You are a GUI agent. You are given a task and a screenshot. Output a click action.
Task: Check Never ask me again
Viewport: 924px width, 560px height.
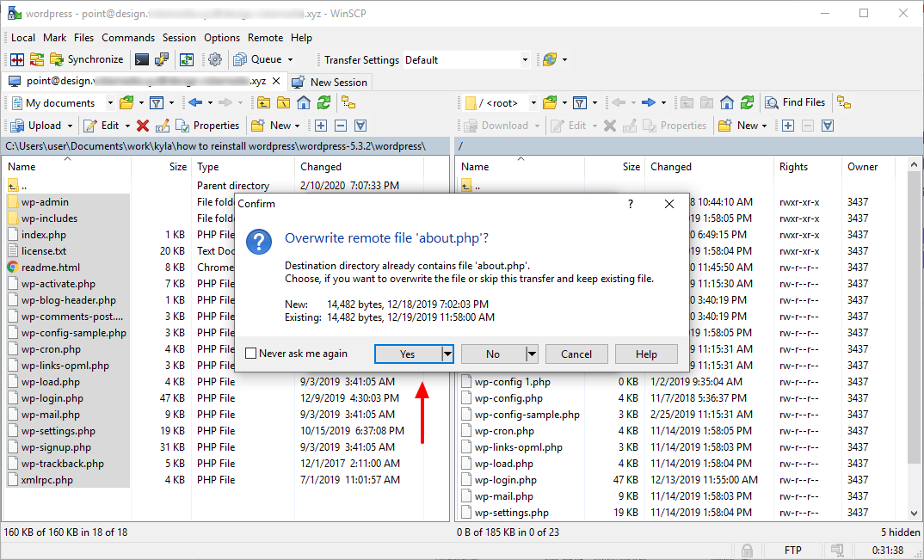point(297,354)
